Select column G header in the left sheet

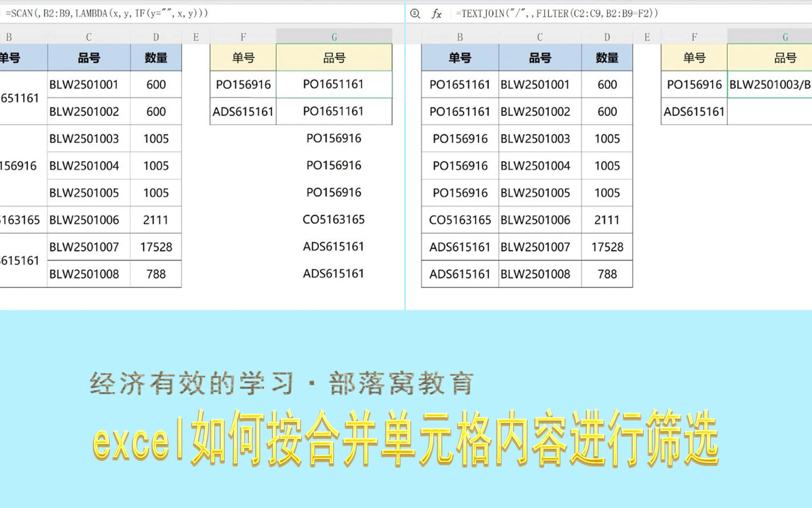tap(334, 37)
